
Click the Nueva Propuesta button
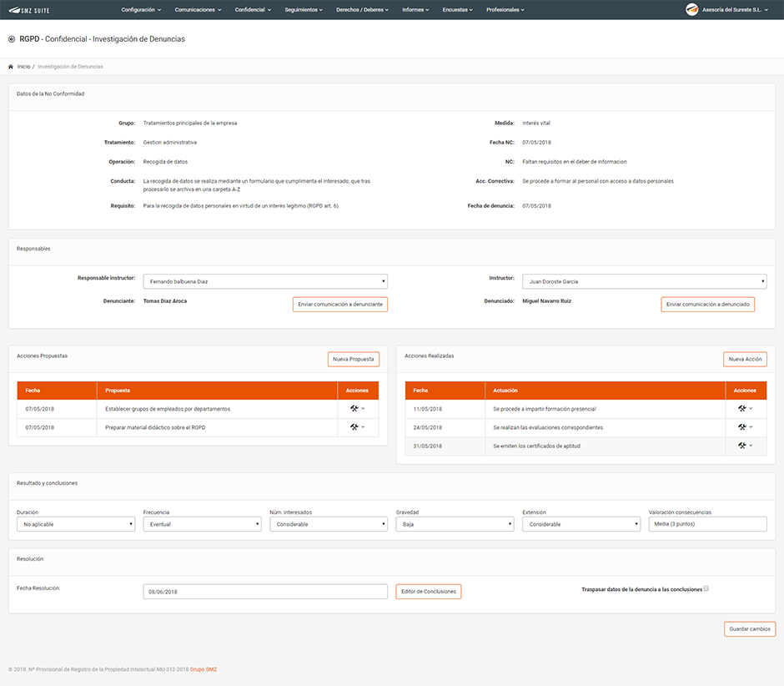[354, 359]
